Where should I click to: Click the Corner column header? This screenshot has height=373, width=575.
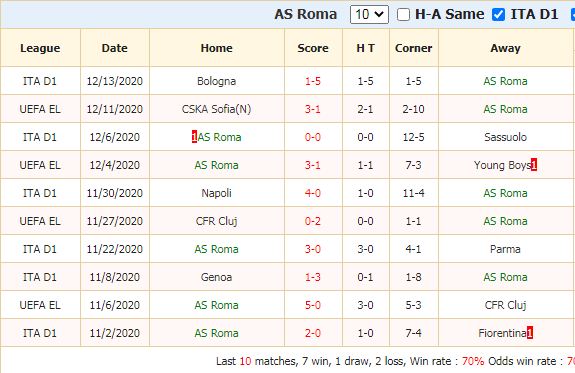pyautogui.click(x=414, y=48)
